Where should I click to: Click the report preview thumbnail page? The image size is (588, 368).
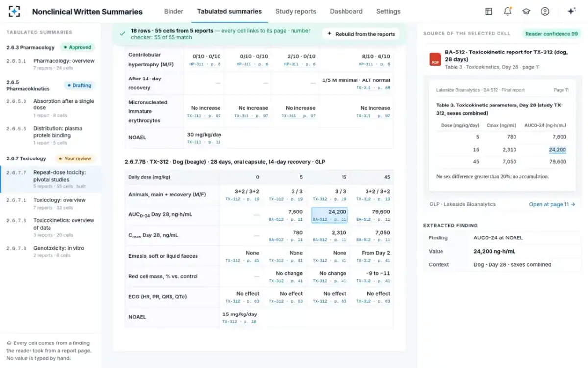(x=501, y=136)
